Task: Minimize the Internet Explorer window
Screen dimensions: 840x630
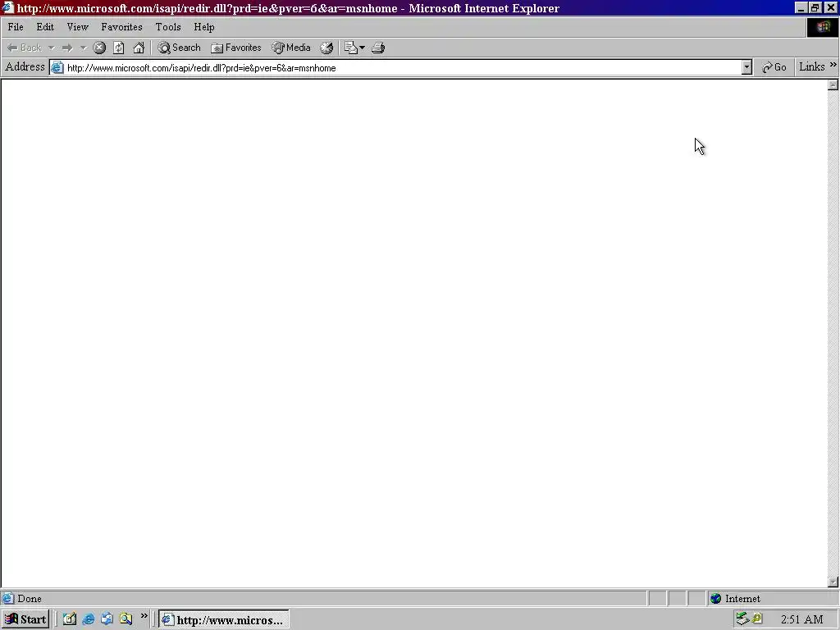Action: click(x=801, y=7)
